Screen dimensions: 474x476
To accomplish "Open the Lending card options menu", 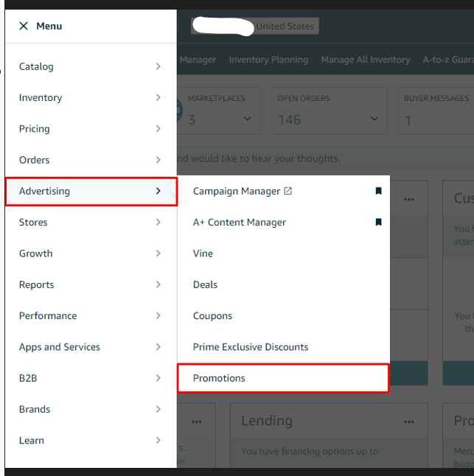I will [409, 421].
